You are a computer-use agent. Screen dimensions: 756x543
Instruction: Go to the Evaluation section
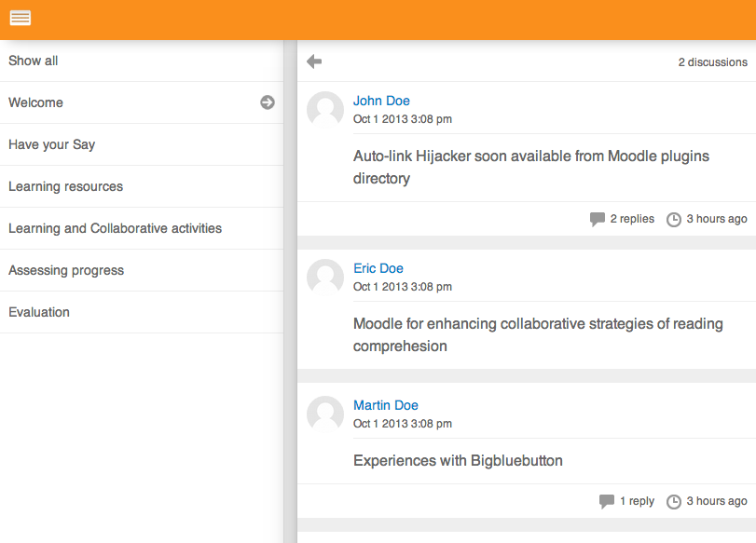tap(142, 312)
